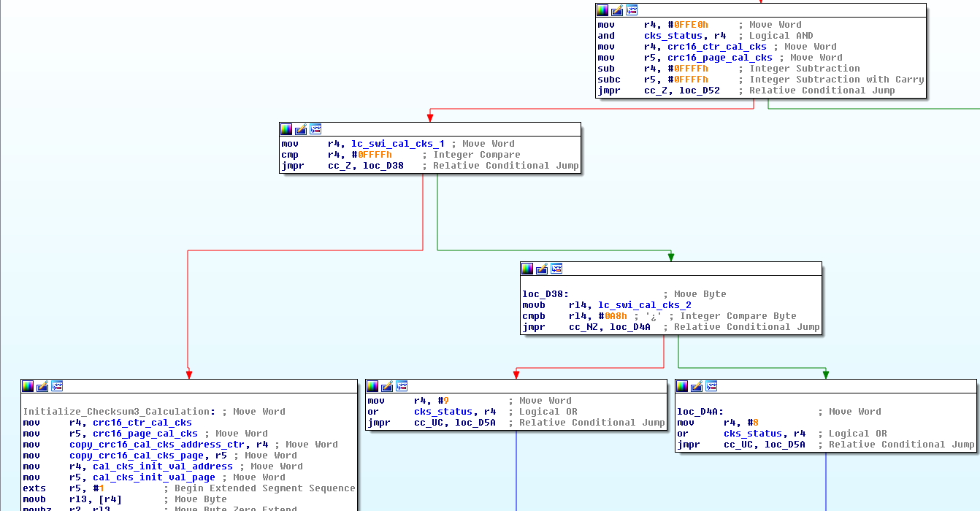
Task: Click the cmpb mnemonic in loc_D38 block
Action: (534, 316)
